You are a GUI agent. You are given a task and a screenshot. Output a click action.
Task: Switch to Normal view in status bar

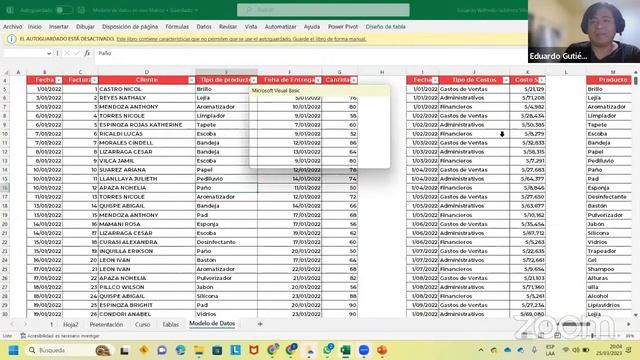click(524, 336)
